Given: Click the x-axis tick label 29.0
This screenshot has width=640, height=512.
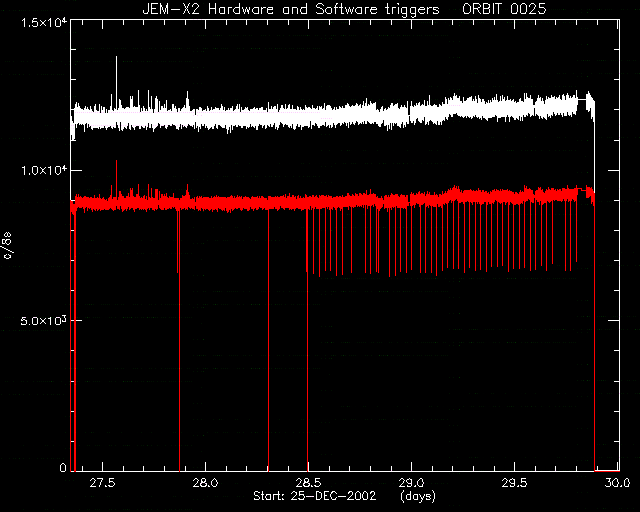Looking at the screenshot, I should [411, 483].
